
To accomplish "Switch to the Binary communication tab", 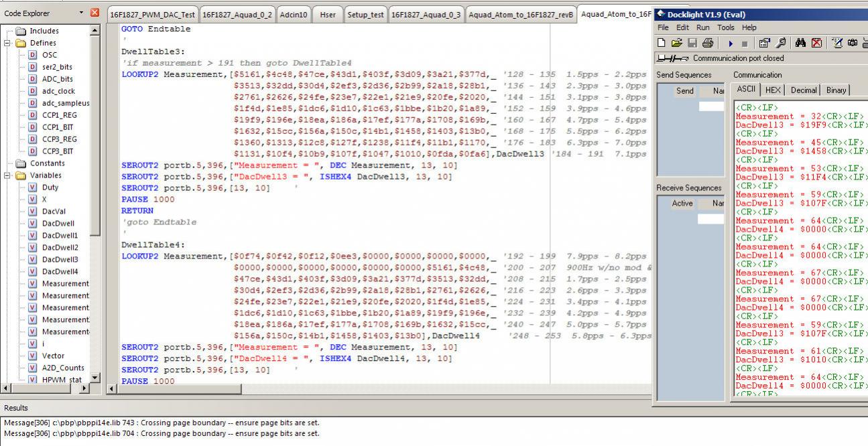I will point(835,90).
